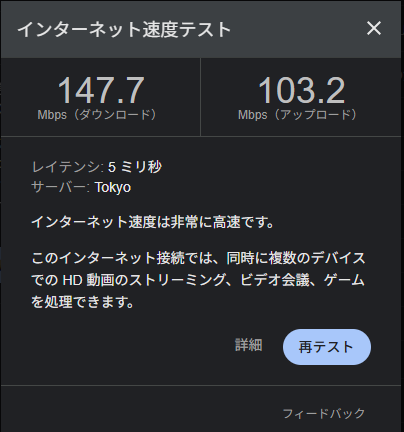Screen dimensions: 404x432
Task: Click the インターネット速度テスト title
Action: tap(124, 29)
